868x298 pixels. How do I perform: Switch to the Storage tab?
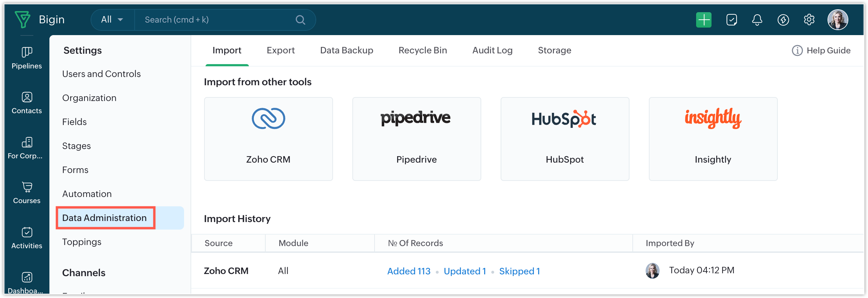[555, 51]
